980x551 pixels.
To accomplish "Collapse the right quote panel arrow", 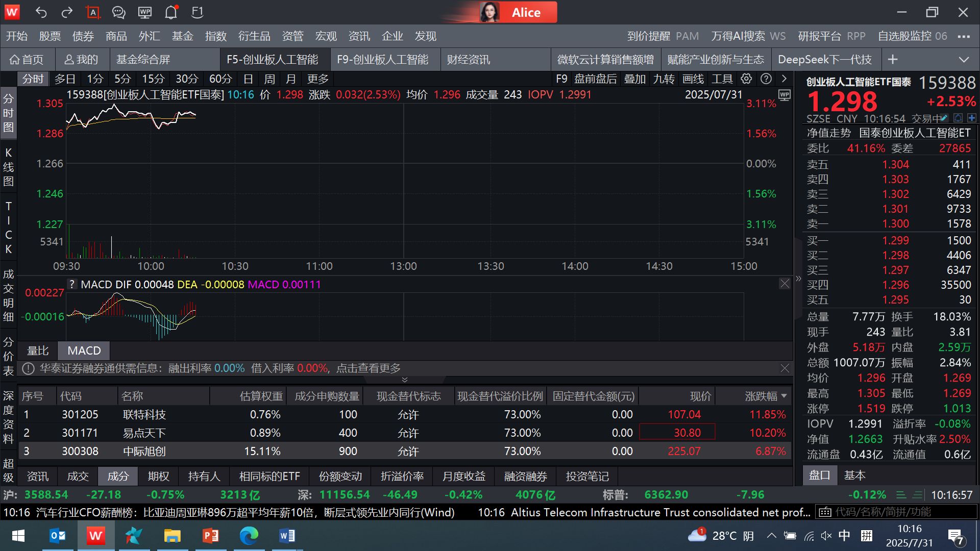I will click(x=798, y=279).
